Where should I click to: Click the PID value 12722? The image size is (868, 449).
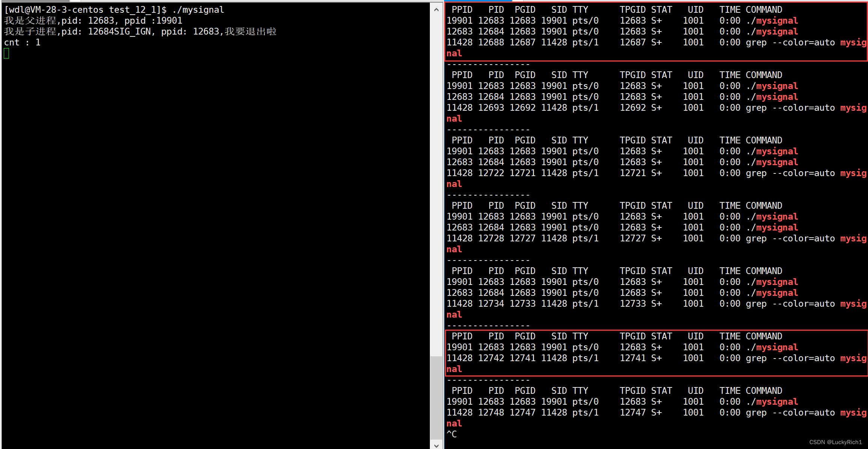pos(491,173)
